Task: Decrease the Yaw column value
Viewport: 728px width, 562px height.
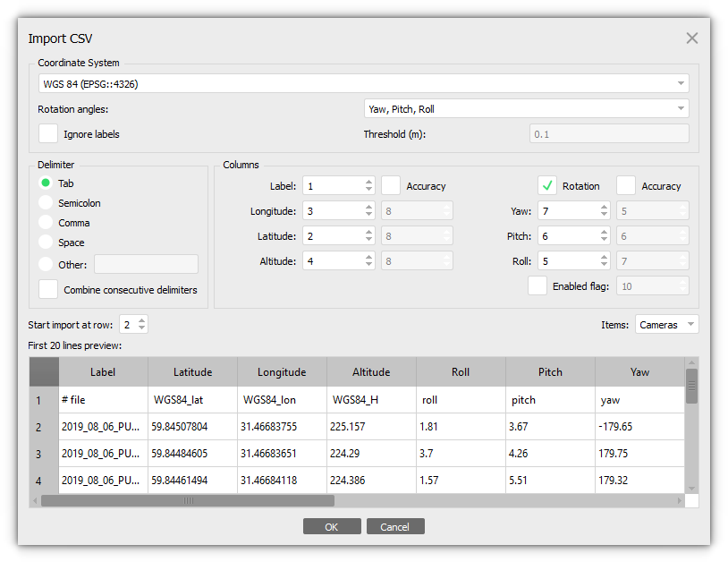Action: (x=604, y=215)
